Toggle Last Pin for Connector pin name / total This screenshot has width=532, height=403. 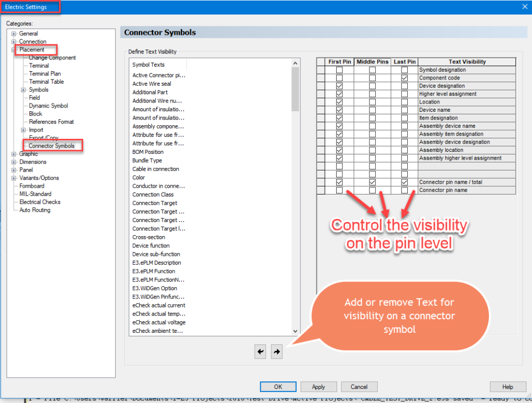[x=405, y=182]
